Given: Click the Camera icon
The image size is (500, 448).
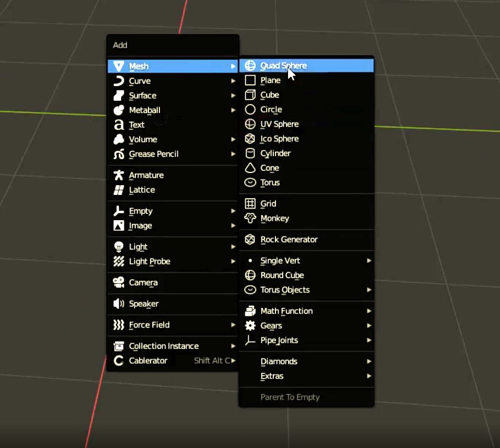Looking at the screenshot, I should click(119, 282).
